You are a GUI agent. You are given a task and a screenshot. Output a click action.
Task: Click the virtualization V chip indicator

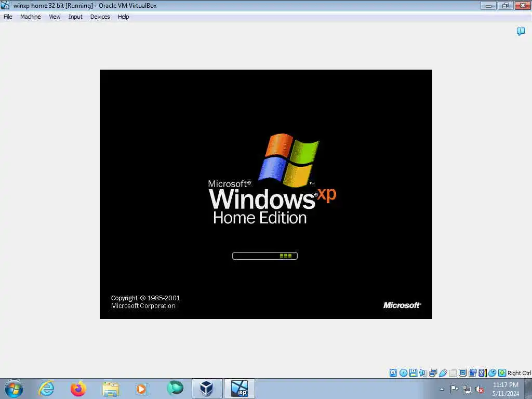tap(483, 373)
